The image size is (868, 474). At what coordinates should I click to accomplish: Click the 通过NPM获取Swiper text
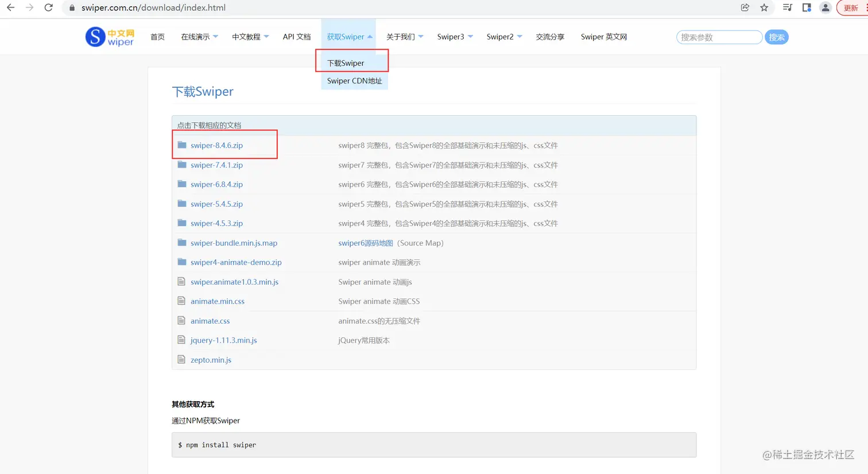pyautogui.click(x=206, y=421)
